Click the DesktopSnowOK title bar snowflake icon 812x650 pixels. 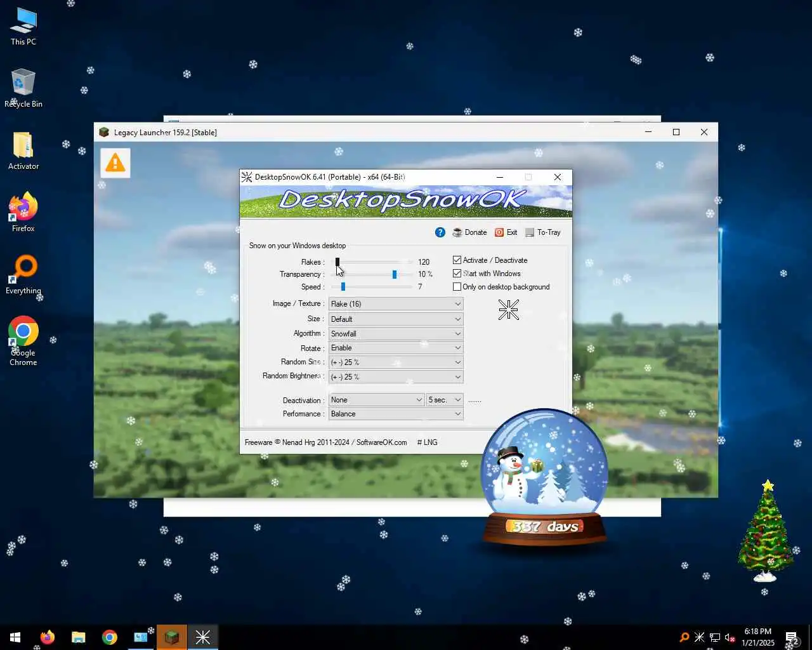point(247,177)
